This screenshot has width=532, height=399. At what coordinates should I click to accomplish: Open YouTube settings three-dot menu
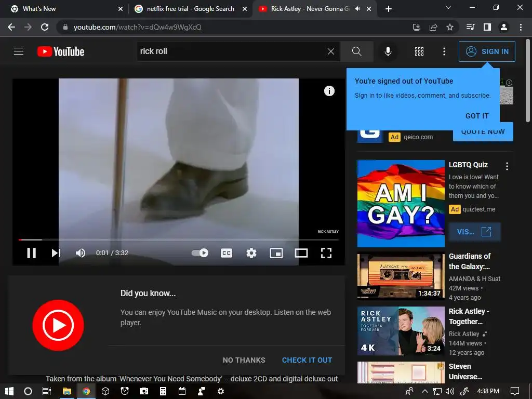pyautogui.click(x=444, y=51)
